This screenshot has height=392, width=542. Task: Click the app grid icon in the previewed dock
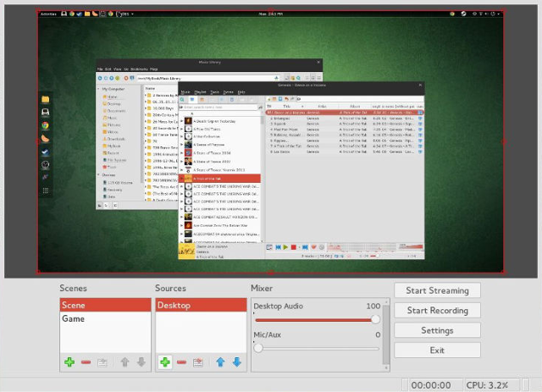pyautogui.click(x=45, y=190)
